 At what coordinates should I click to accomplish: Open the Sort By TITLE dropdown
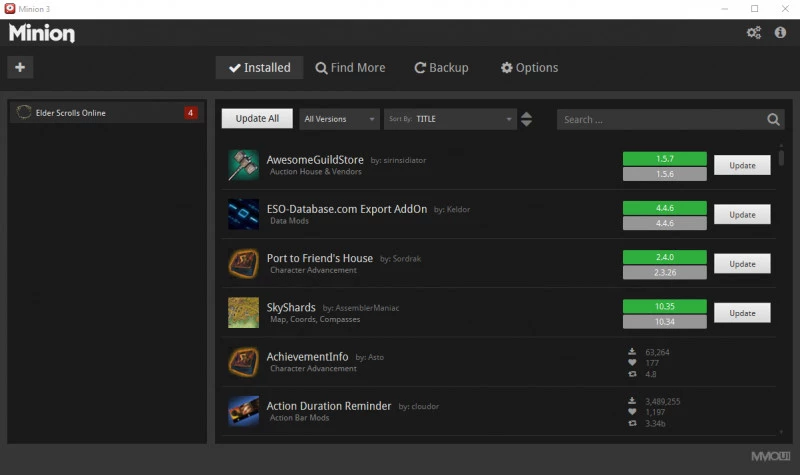click(x=450, y=119)
